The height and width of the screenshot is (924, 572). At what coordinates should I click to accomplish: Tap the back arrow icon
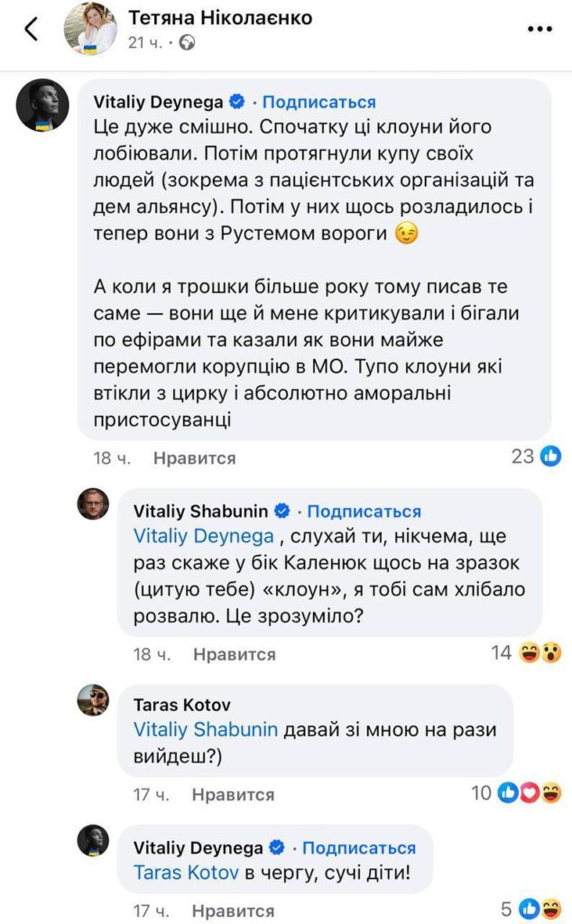(x=32, y=28)
